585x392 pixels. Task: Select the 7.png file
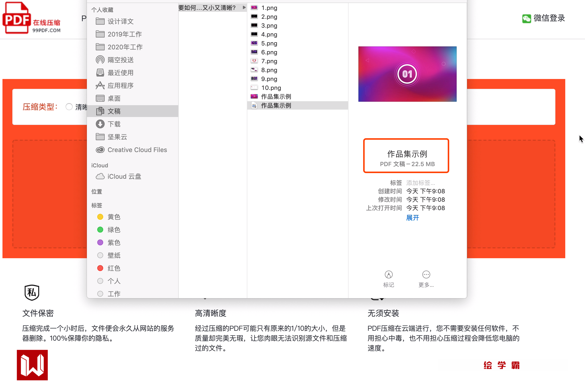(269, 61)
